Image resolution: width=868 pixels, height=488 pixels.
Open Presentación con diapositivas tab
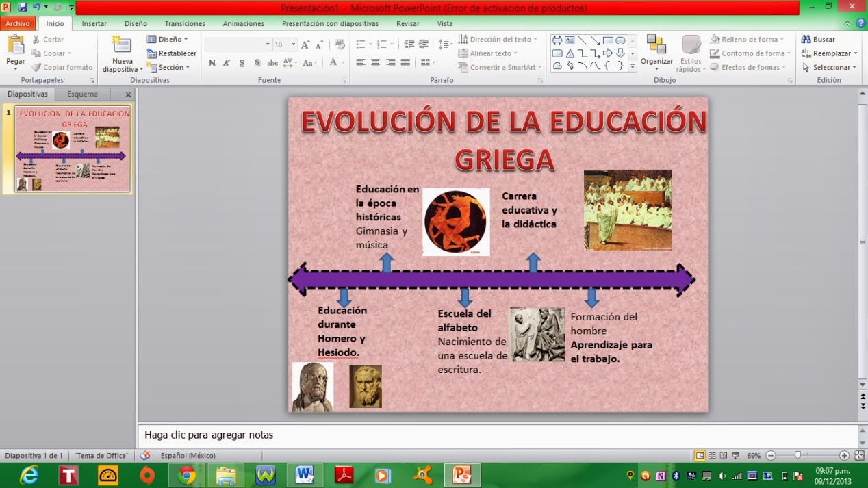coord(330,23)
